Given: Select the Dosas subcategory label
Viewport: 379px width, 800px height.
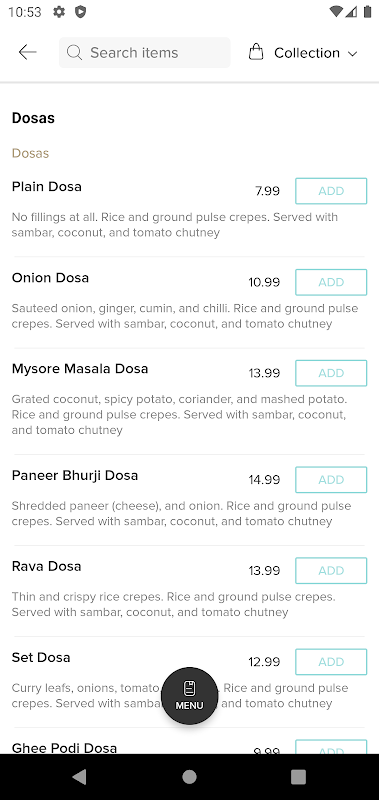Looking at the screenshot, I should [x=31, y=153].
